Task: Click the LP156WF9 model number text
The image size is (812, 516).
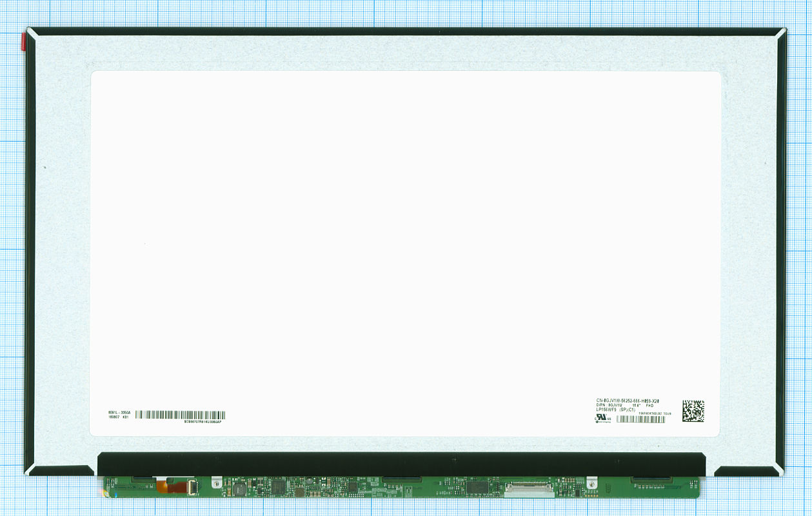Action: 606,410
